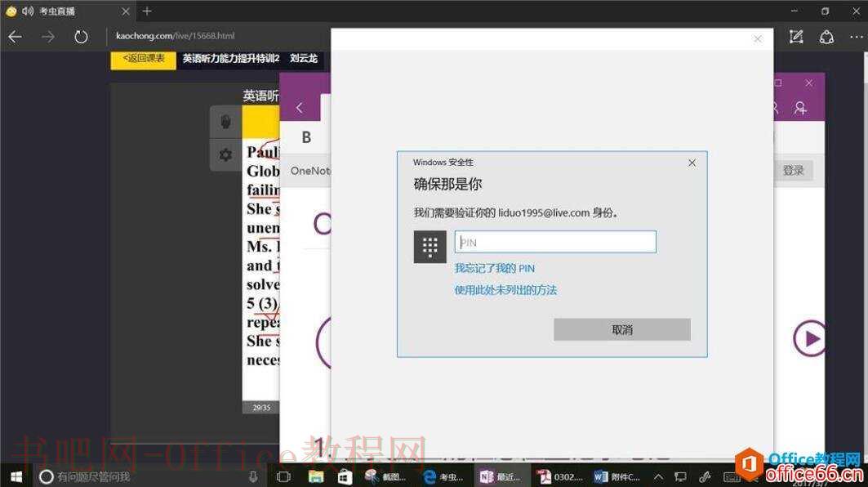
Task: Close the OneNote window
Action: tap(809, 83)
